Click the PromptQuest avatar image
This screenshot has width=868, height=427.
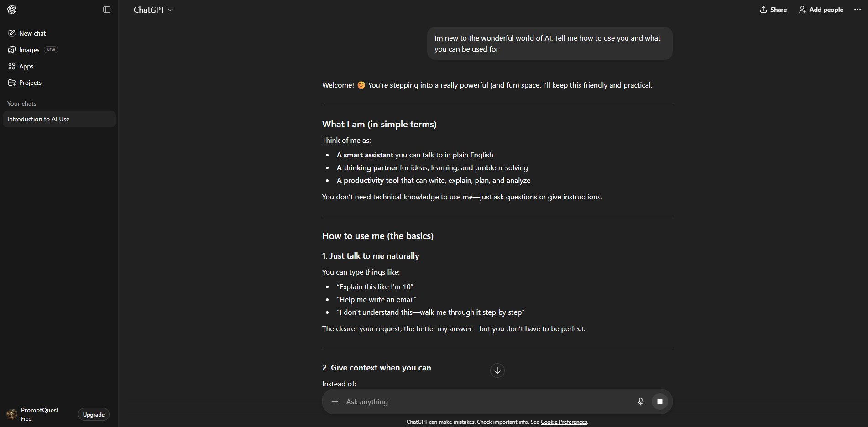pos(12,414)
